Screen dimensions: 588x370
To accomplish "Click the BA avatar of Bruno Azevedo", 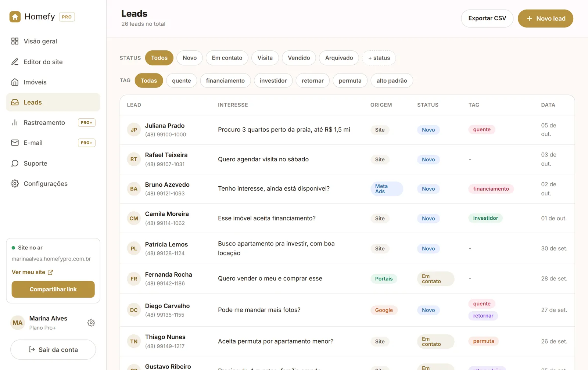I will click(134, 189).
